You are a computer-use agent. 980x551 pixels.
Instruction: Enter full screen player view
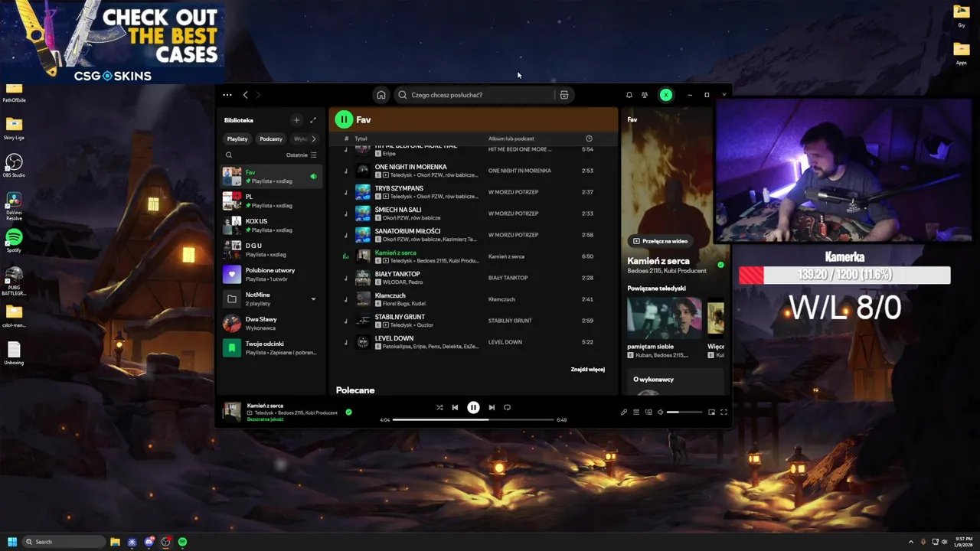[724, 412]
